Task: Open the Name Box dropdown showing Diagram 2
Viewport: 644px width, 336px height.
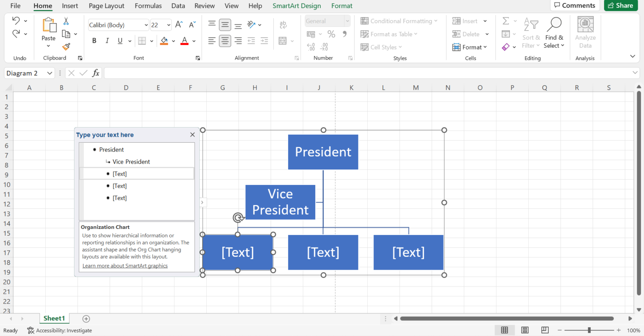Action: click(x=50, y=73)
